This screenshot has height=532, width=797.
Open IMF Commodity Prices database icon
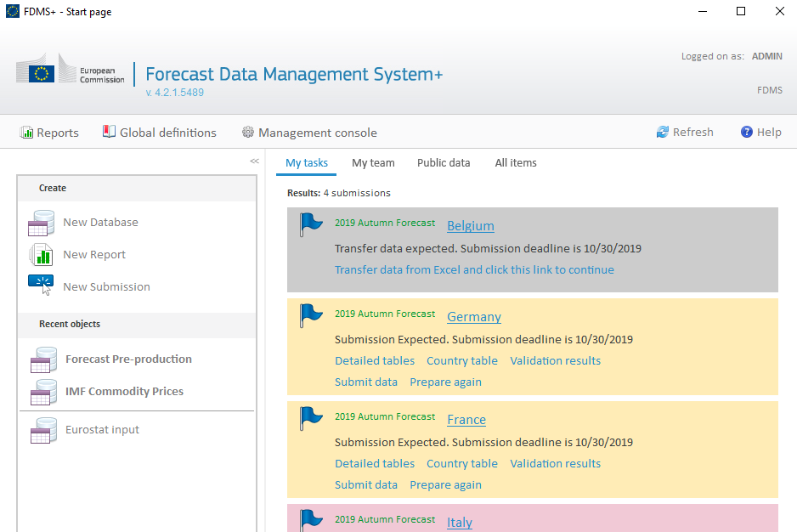coord(43,392)
